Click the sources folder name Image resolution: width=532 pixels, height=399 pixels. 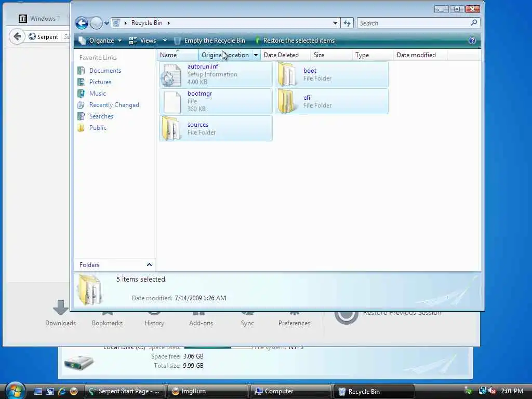(198, 125)
